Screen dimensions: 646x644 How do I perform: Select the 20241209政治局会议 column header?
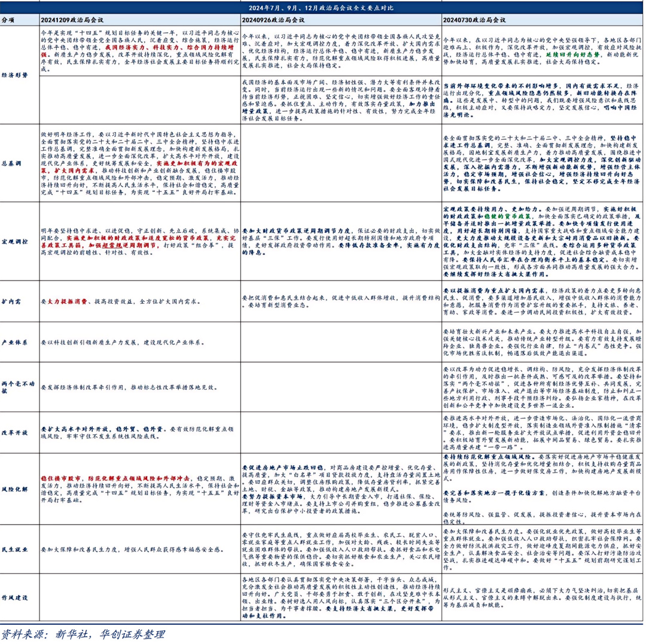click(72, 20)
